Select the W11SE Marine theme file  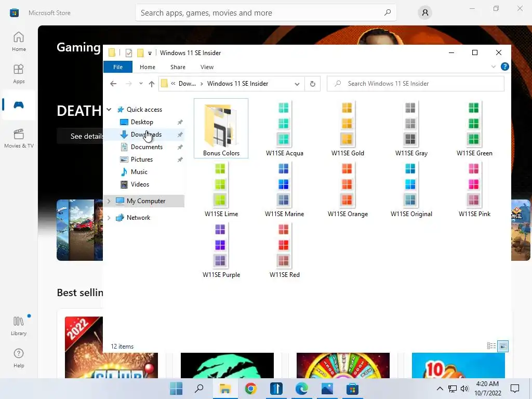[284, 189]
